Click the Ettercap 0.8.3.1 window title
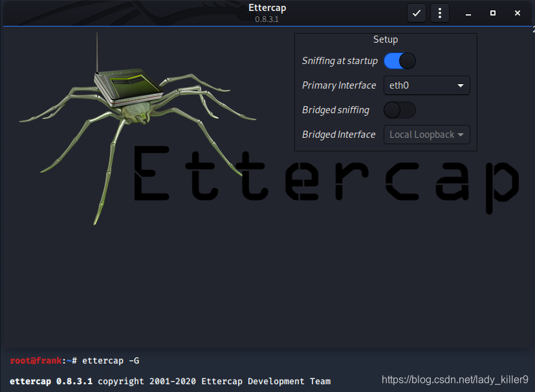The height and width of the screenshot is (392, 535). pyautogui.click(x=267, y=13)
